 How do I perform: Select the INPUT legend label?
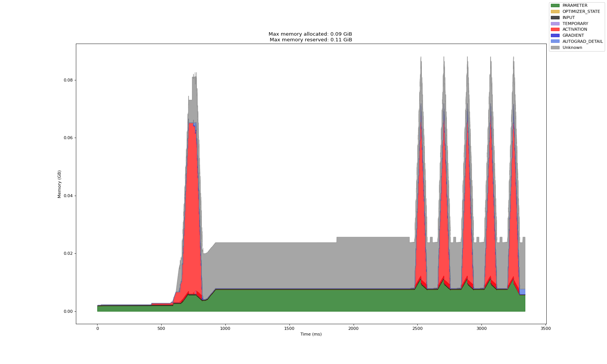click(569, 17)
